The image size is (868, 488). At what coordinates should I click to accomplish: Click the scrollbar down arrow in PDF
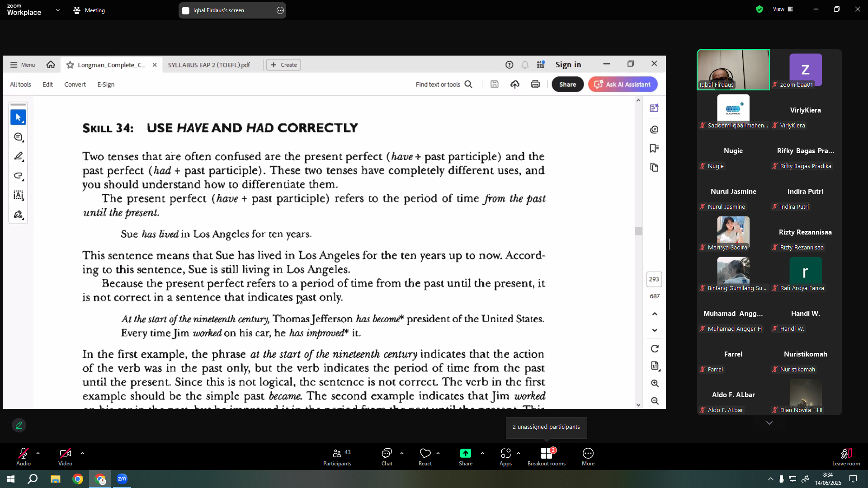638,405
